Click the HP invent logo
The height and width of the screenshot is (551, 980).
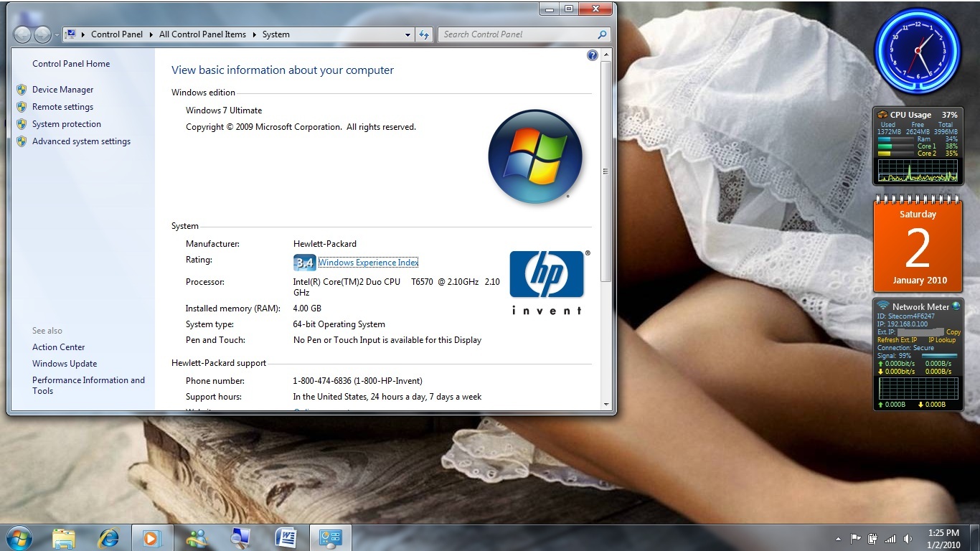click(x=548, y=282)
